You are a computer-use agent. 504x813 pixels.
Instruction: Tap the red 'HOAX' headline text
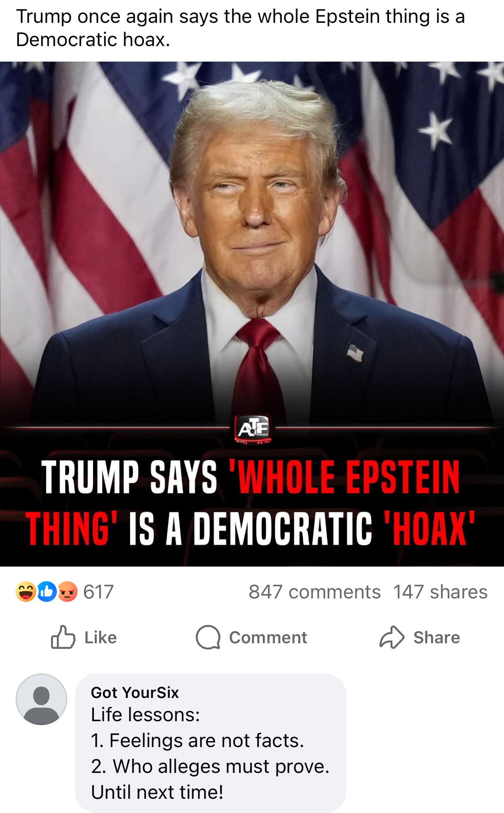click(429, 528)
